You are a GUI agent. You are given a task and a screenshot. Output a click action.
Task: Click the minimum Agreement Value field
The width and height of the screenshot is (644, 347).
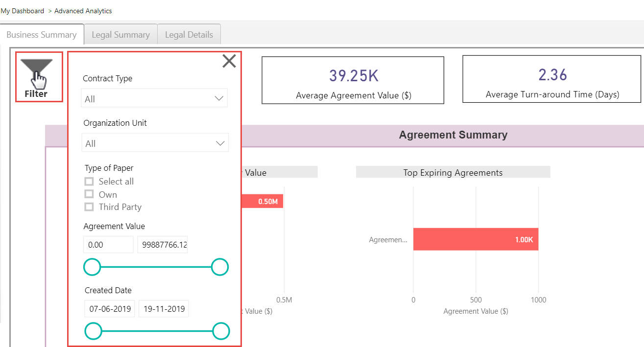point(108,245)
